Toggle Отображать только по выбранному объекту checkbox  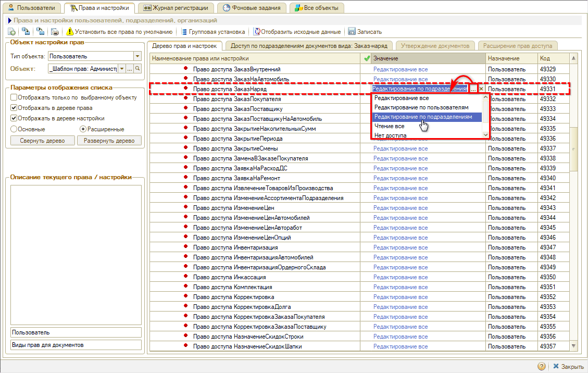click(x=14, y=97)
